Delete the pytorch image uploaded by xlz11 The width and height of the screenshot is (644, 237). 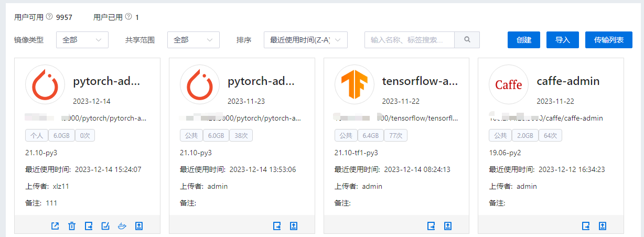[72, 226]
